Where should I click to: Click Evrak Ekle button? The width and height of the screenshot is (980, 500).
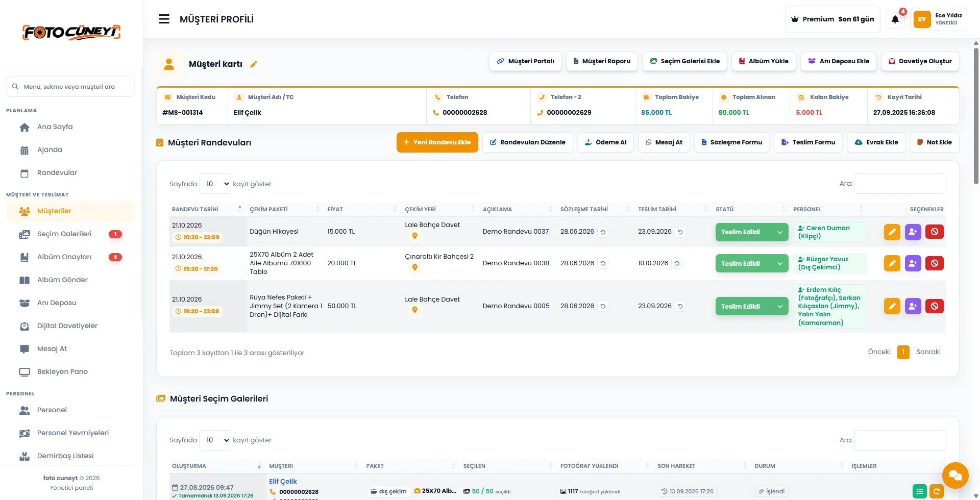pyautogui.click(x=876, y=142)
